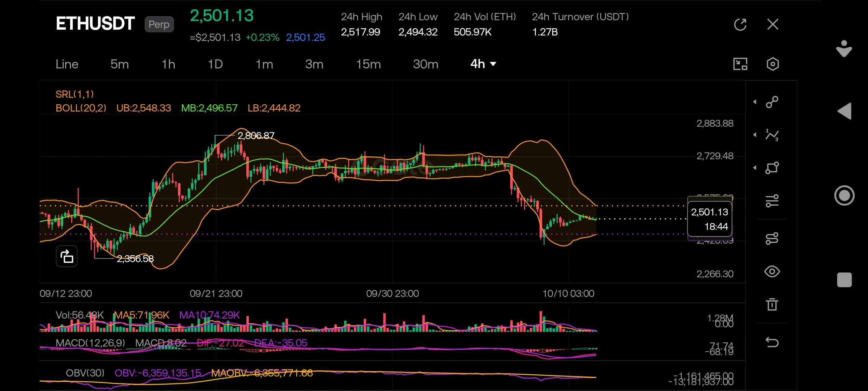Screen dimensions: 868x391
Task: Select the 15m timeframe
Action: click(x=369, y=64)
